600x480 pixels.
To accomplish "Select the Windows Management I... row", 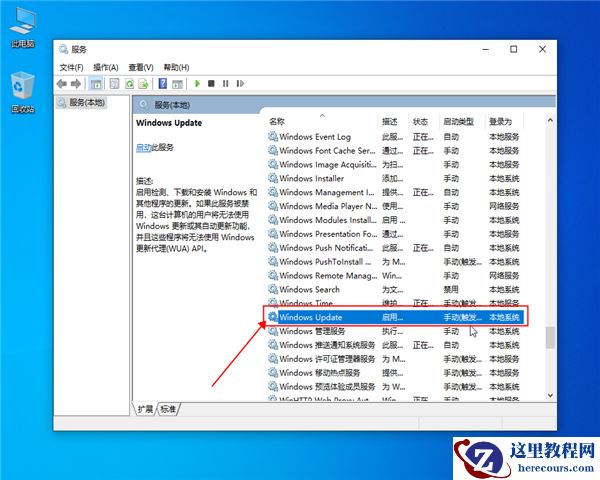I will pyautogui.click(x=394, y=192).
